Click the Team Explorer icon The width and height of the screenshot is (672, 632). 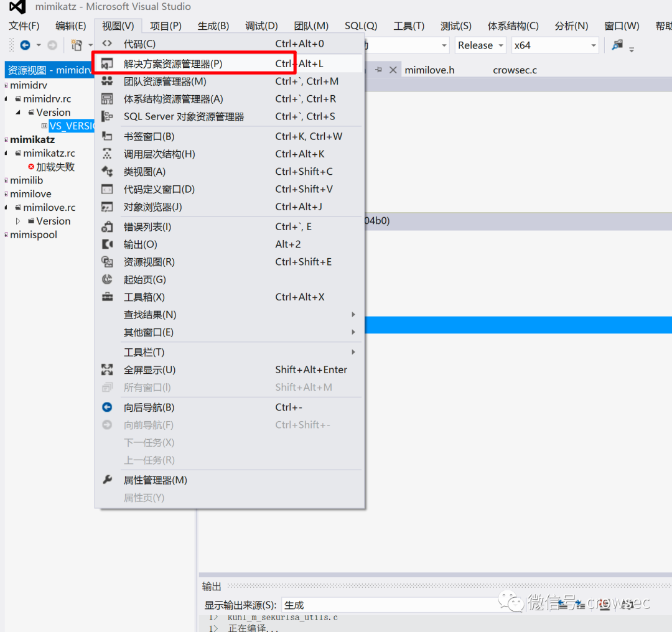(x=107, y=81)
